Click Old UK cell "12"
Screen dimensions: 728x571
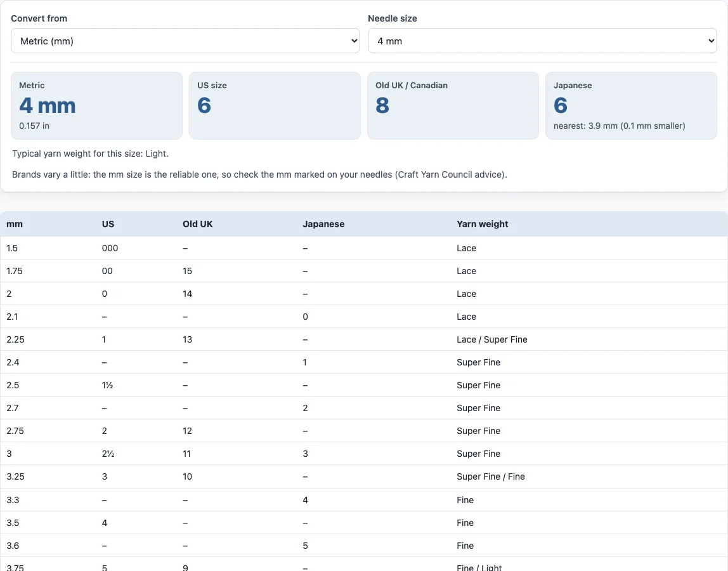point(188,430)
